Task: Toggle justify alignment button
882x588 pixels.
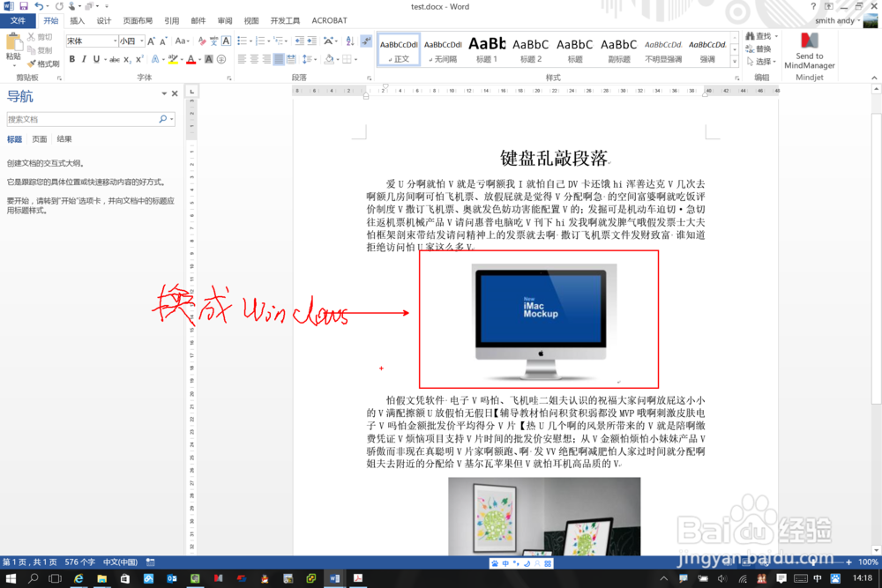Action: point(279,59)
